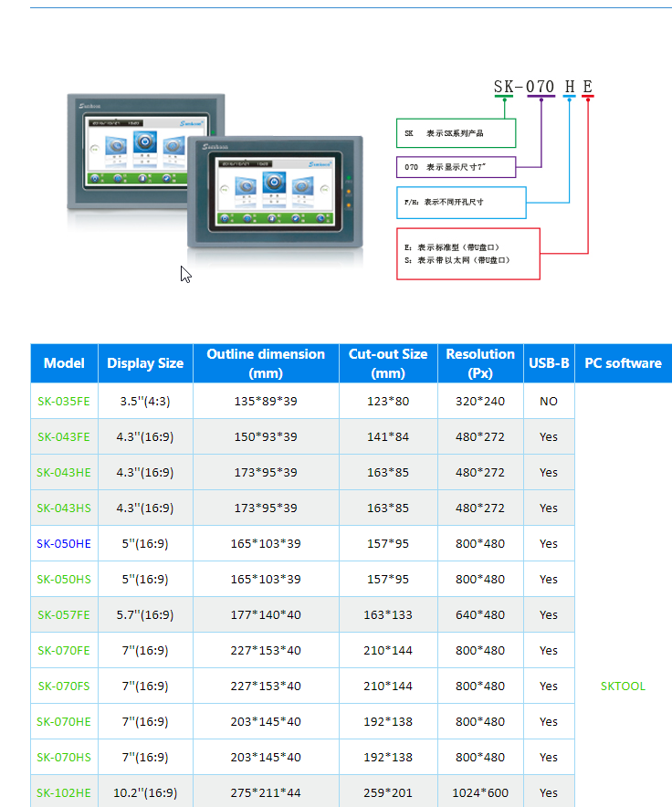Click the purple 070 display size box

pos(456,167)
